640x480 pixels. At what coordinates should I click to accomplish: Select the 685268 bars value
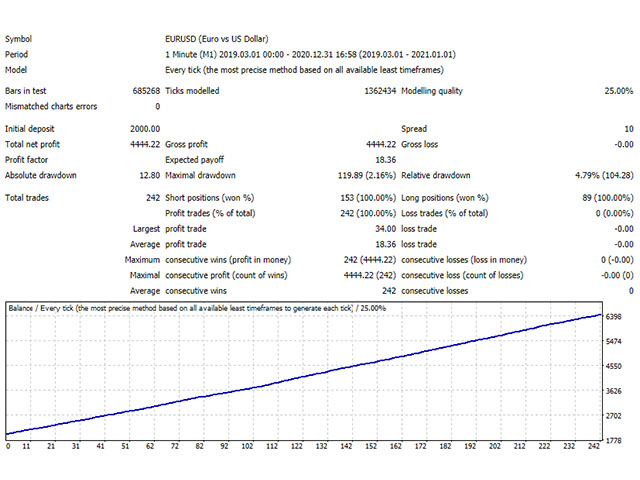146,91
